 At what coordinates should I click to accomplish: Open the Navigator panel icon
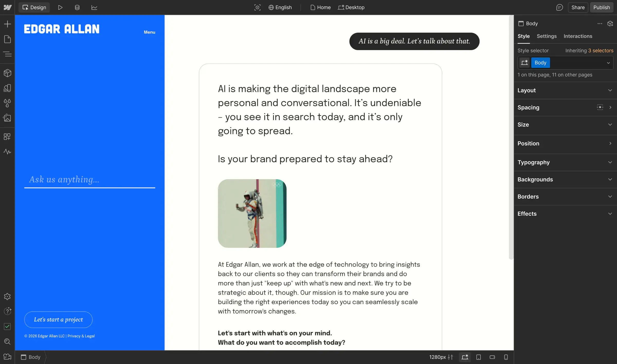pyautogui.click(x=7, y=54)
